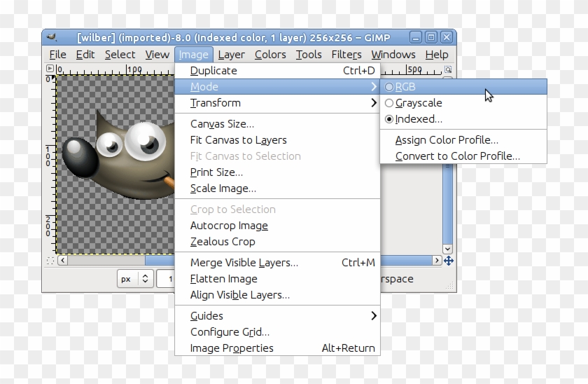Screen dimensions: 588x384
Task: Open the View menu
Action: coord(157,55)
